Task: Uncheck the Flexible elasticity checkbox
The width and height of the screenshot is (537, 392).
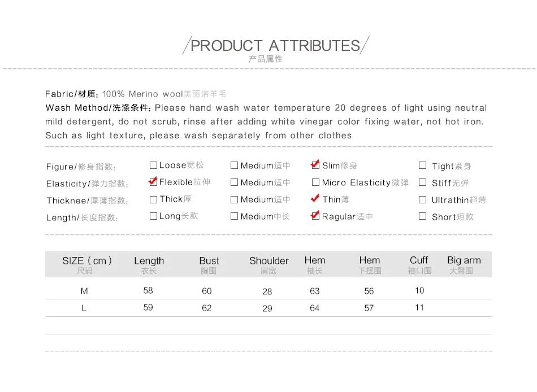Action: click(x=153, y=182)
